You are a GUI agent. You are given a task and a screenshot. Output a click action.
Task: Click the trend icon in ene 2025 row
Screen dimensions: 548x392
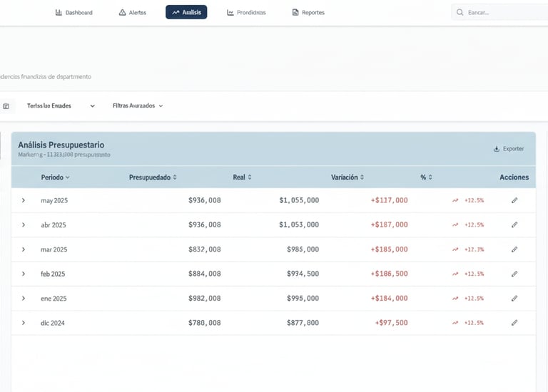tap(455, 299)
